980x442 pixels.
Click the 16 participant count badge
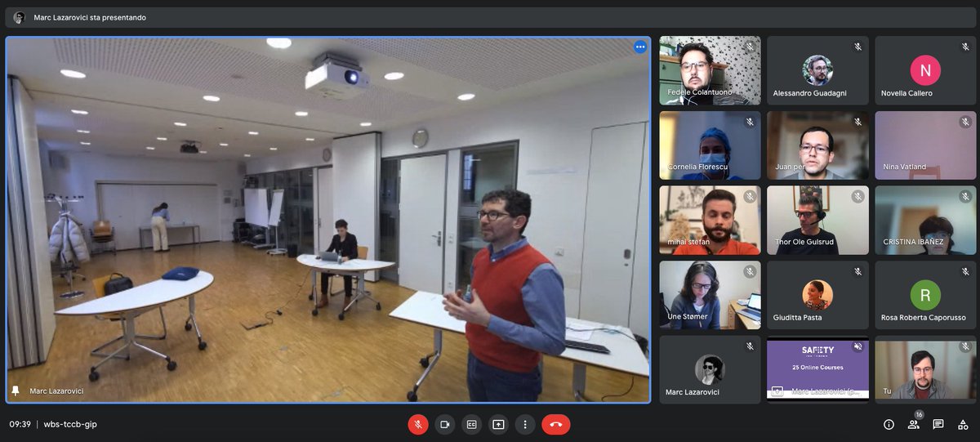click(x=919, y=414)
